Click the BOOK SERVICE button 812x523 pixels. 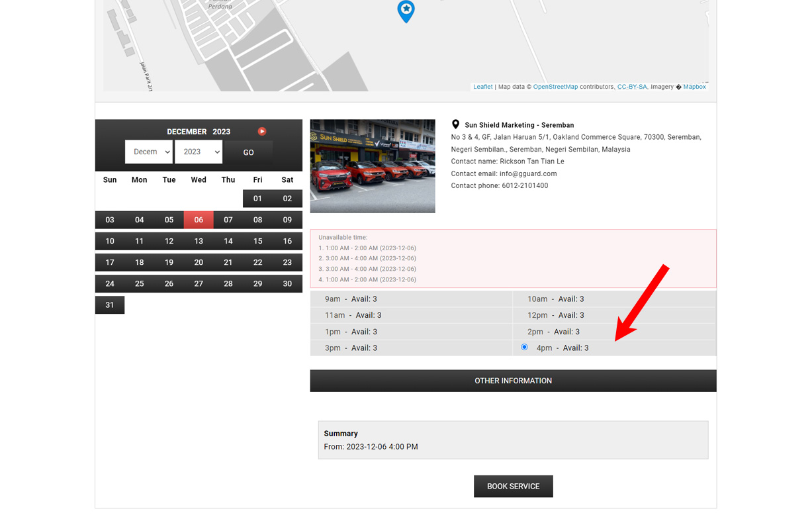(x=513, y=486)
